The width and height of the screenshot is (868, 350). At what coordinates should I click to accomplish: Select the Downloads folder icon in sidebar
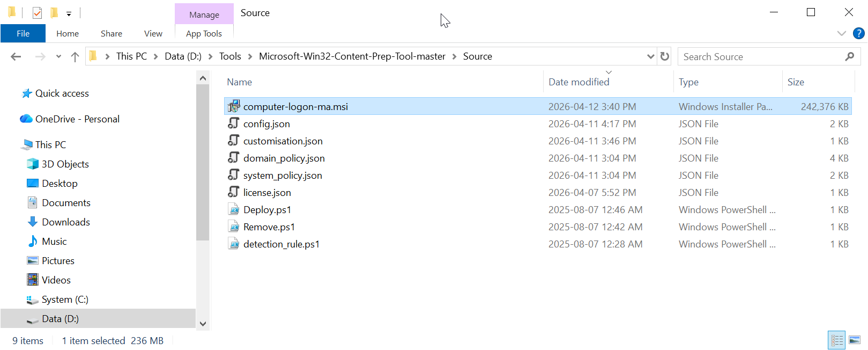pos(33,222)
